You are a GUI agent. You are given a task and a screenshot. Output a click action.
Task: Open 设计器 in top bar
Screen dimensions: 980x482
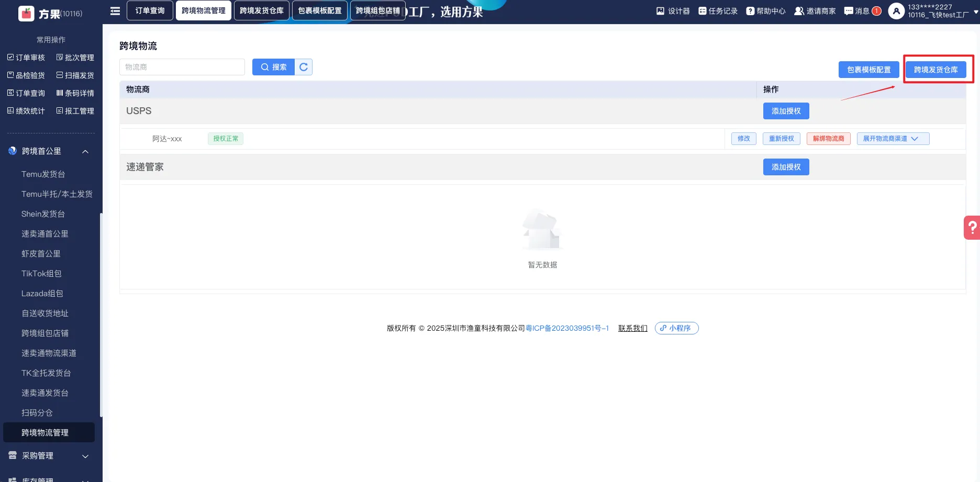(673, 11)
